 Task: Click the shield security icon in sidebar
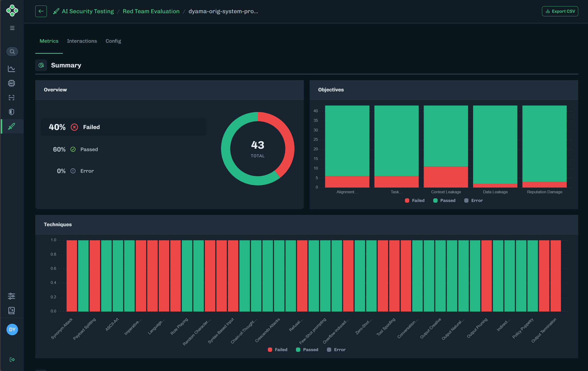tap(12, 112)
